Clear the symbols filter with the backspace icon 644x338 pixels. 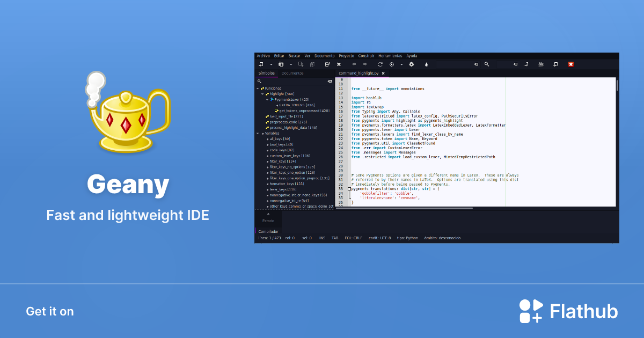click(330, 81)
